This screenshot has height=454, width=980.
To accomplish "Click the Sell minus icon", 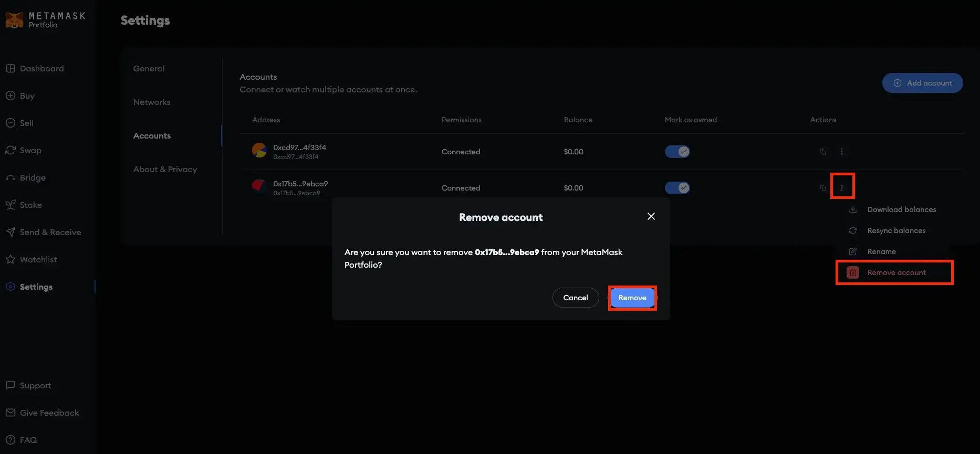I will pyautogui.click(x=10, y=123).
